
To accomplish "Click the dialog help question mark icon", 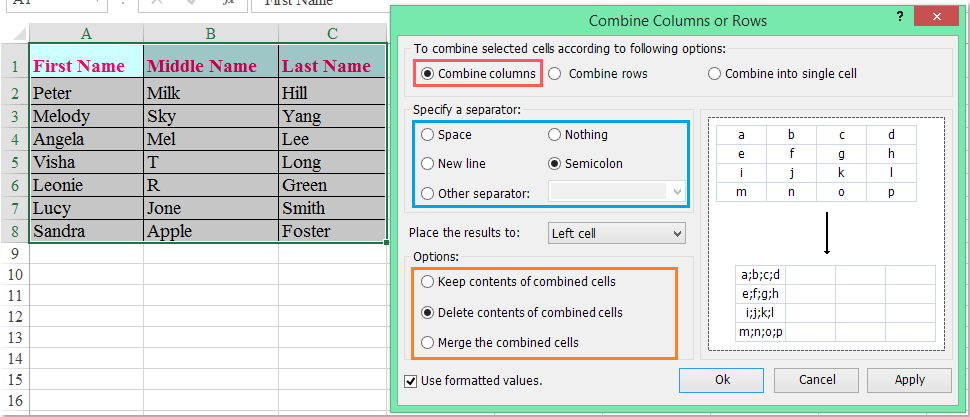I will 901,16.
